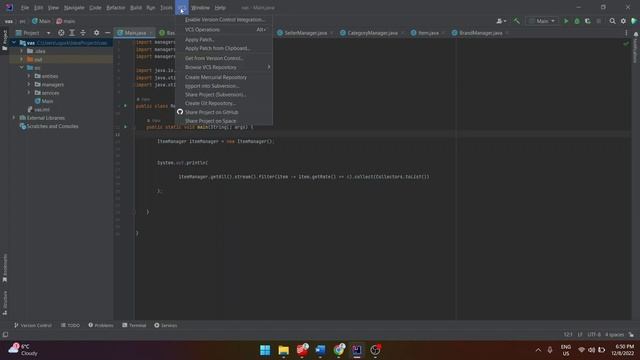Select Main class in project tree
Viewport: 640px width, 360px height.
point(44,101)
